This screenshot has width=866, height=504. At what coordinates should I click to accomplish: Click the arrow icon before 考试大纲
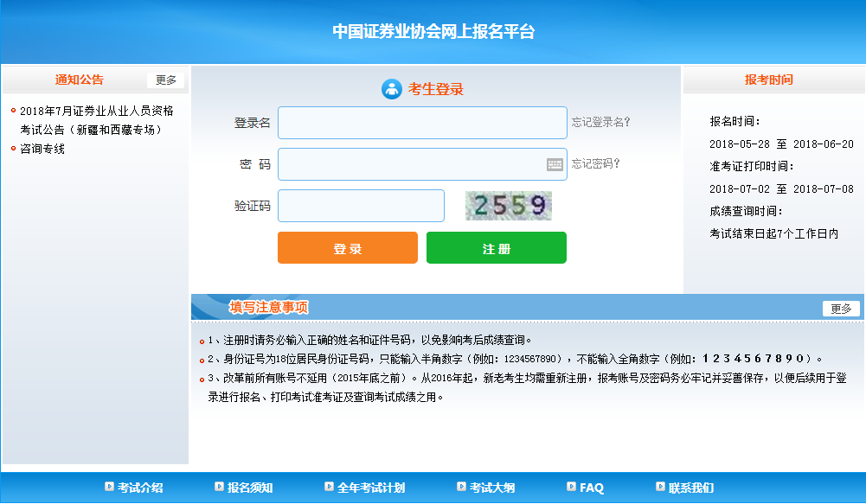click(x=459, y=487)
